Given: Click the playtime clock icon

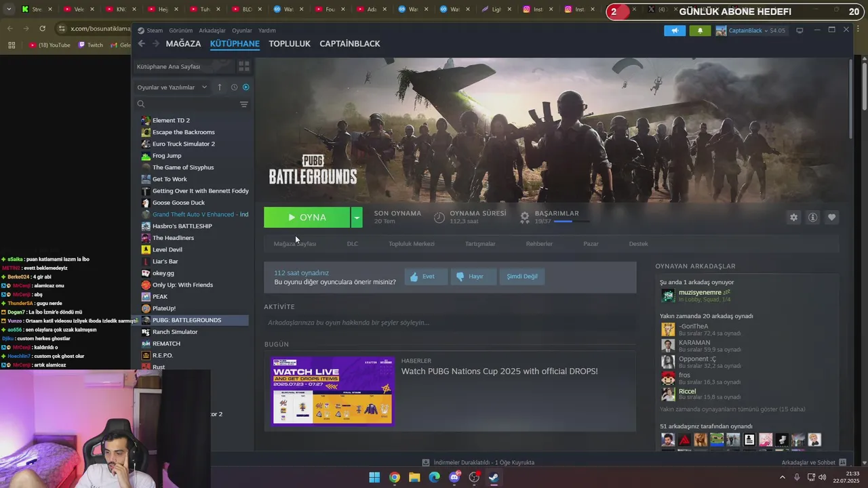Looking at the screenshot, I should coord(439,217).
